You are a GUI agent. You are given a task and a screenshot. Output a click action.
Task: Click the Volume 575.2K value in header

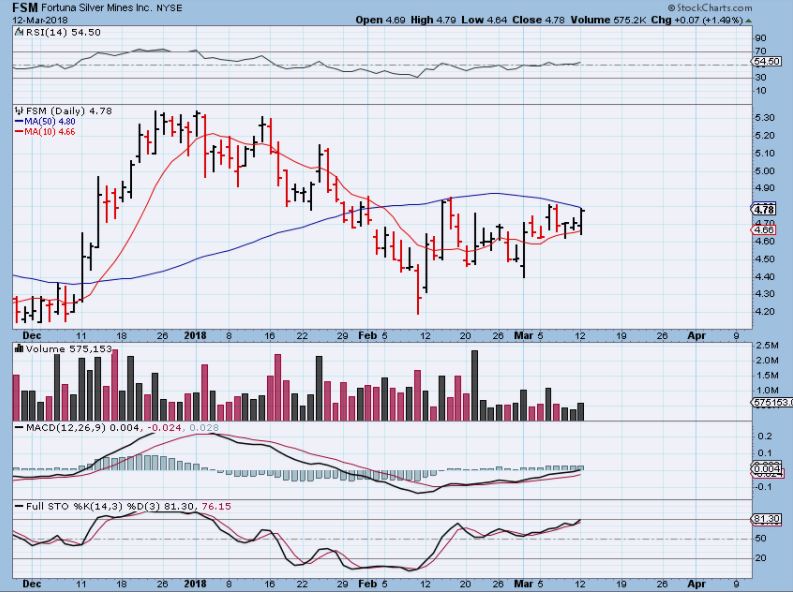point(608,20)
